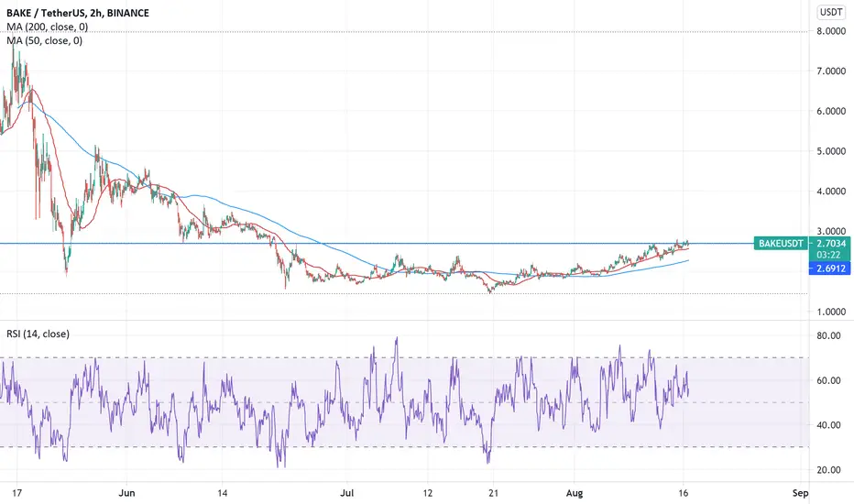This screenshot has height=504, width=854.
Task: Click the 21 date on time axis
Action: 493,493
